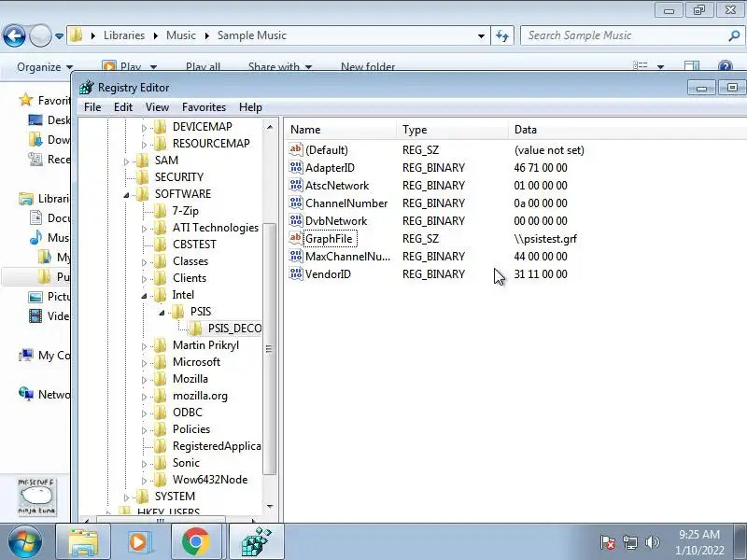Open Google Chrome from the taskbar
This screenshot has width=747, height=560.
196,542
